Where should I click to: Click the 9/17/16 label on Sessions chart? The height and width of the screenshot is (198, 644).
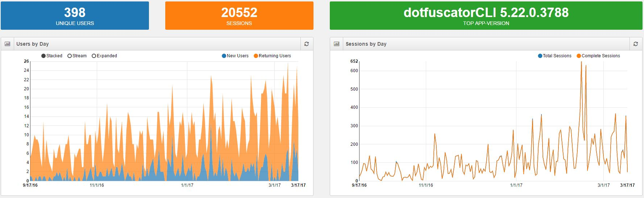click(359, 185)
